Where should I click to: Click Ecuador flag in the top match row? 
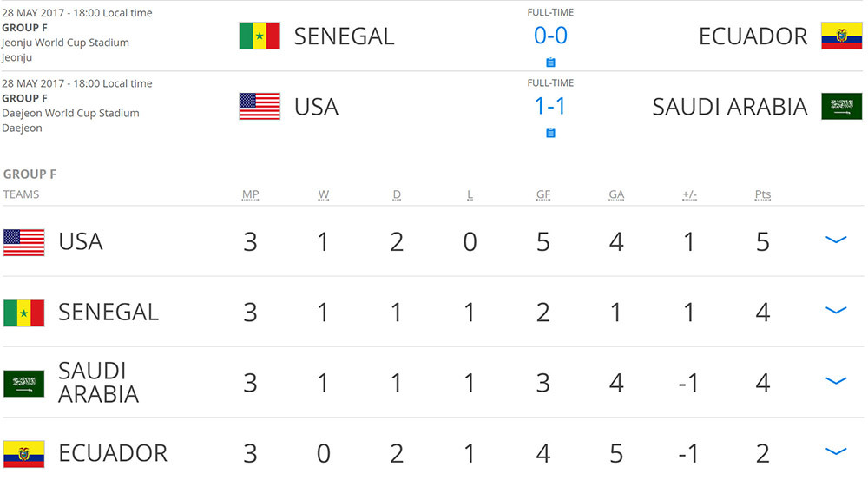(x=841, y=36)
